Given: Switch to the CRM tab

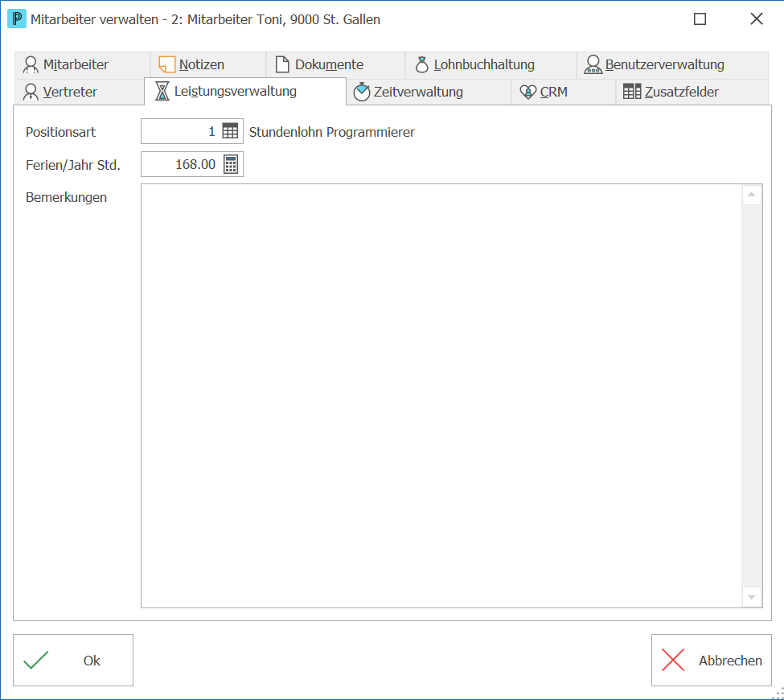Looking at the screenshot, I should pos(564,92).
